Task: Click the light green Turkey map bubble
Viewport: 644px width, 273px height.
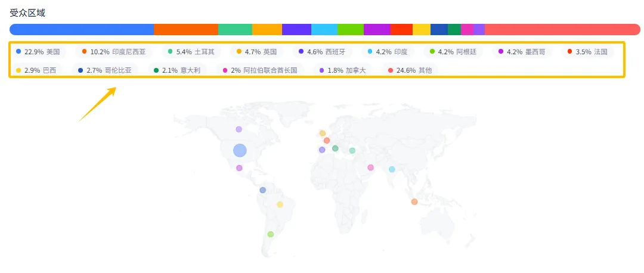Action: (352, 151)
